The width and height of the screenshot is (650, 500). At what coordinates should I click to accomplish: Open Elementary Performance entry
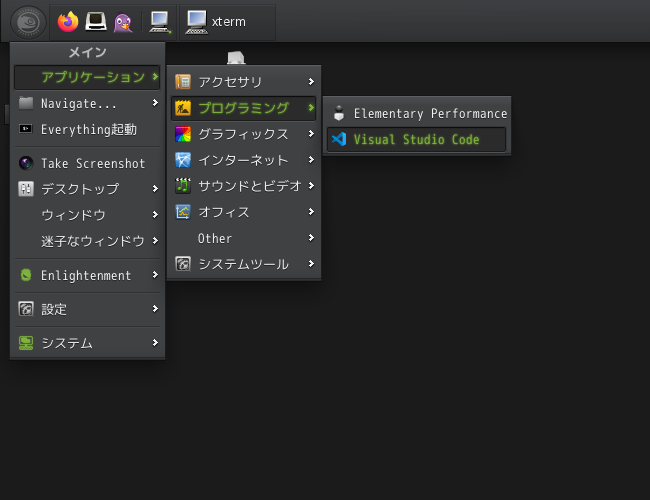coord(417,113)
